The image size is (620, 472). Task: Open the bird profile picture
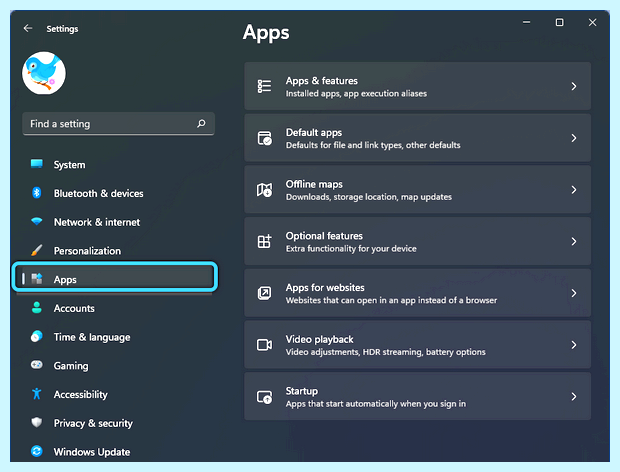[44, 73]
